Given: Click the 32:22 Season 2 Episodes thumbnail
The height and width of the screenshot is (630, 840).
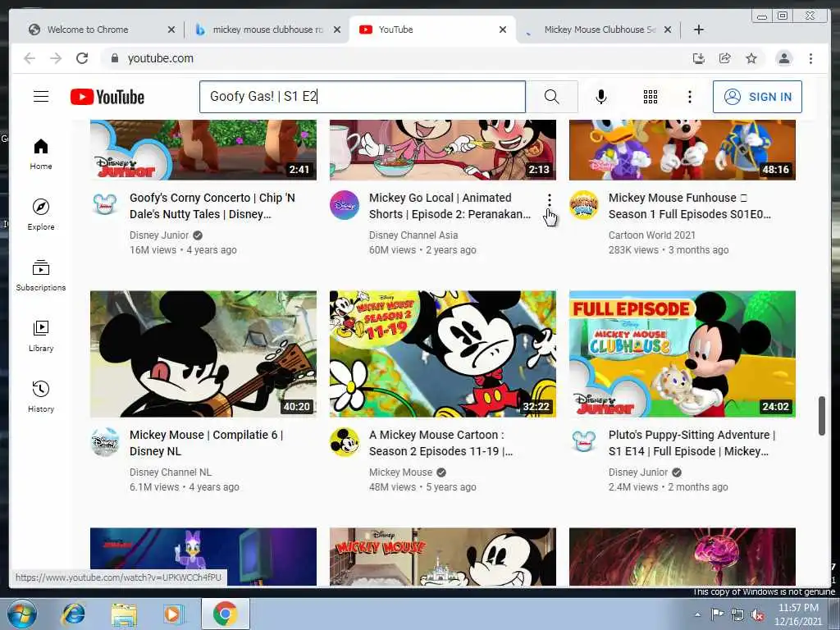Looking at the screenshot, I should point(442,354).
